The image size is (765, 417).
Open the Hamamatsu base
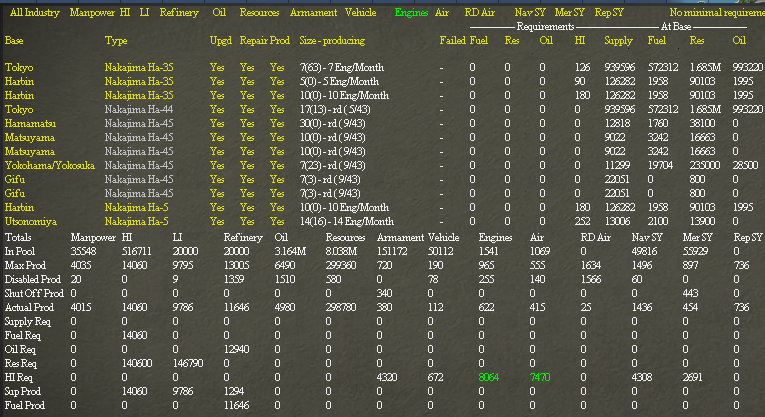click(30, 123)
